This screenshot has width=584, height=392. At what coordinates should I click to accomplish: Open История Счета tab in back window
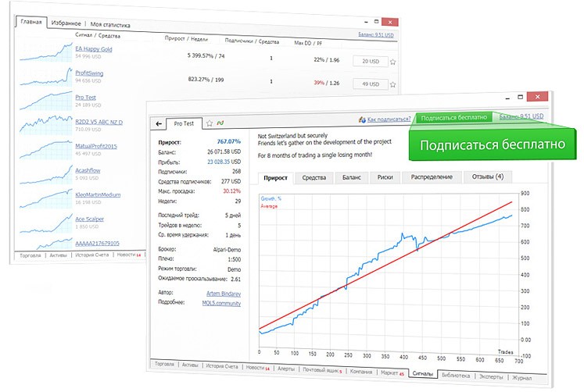[x=92, y=255]
